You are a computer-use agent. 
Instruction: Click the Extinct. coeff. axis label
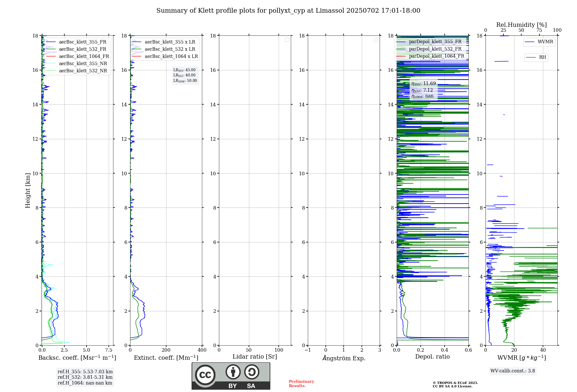166,358
